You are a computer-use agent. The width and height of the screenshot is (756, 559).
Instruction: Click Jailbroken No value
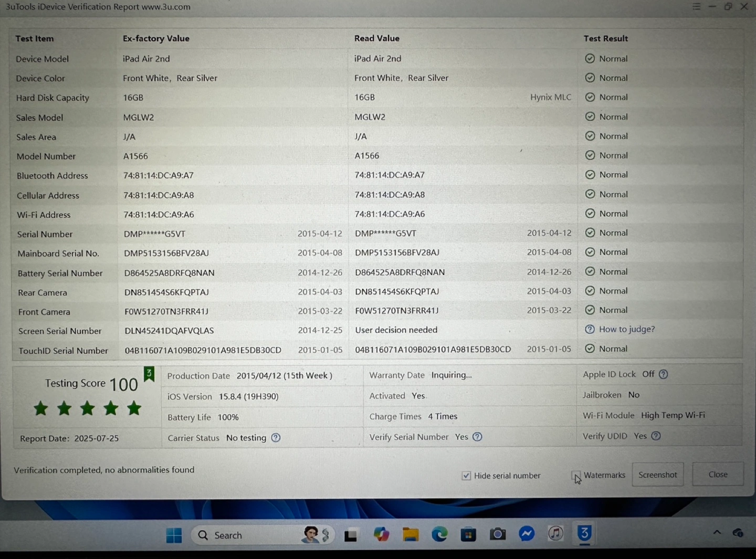634,395
